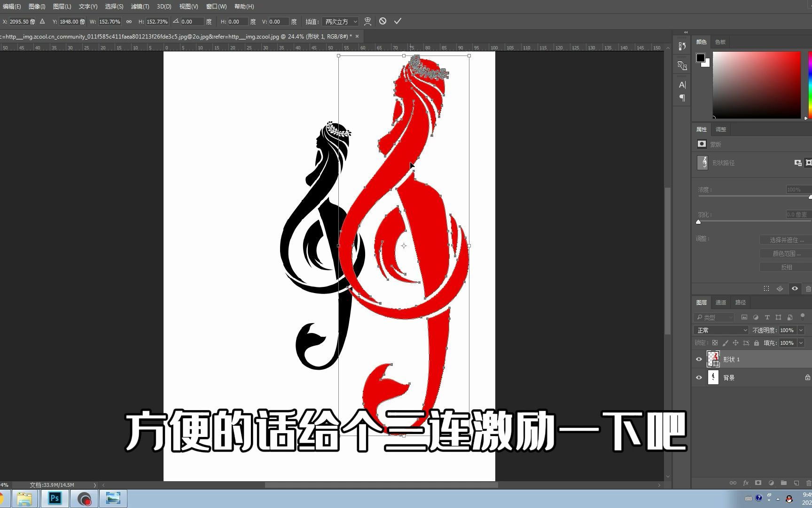Toggle visibility of the 形状 1 layer
Image resolution: width=812 pixels, height=508 pixels.
[x=699, y=359]
